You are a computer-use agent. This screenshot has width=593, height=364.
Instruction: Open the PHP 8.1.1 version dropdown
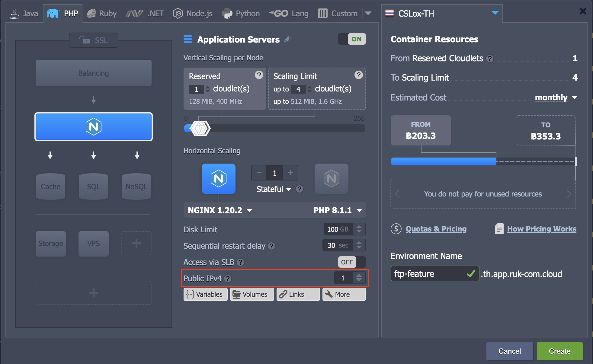(x=338, y=210)
